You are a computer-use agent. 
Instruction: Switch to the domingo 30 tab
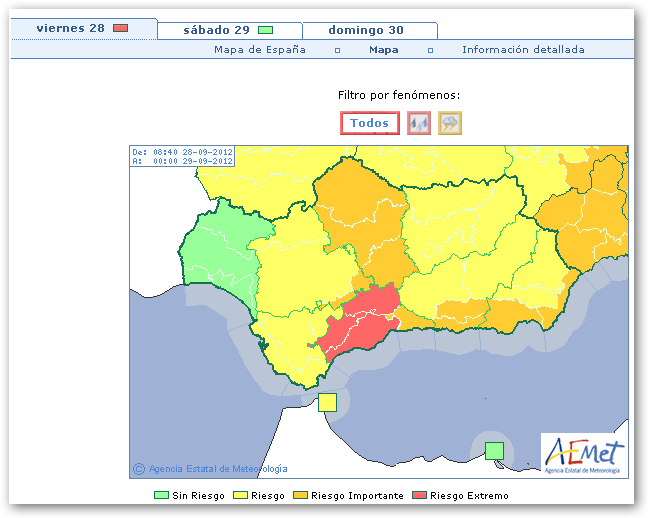tap(366, 30)
